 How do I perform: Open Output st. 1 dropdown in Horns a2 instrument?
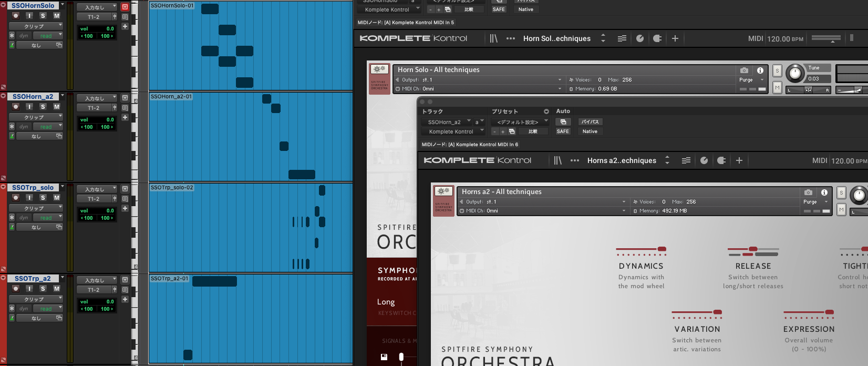pyautogui.click(x=543, y=202)
